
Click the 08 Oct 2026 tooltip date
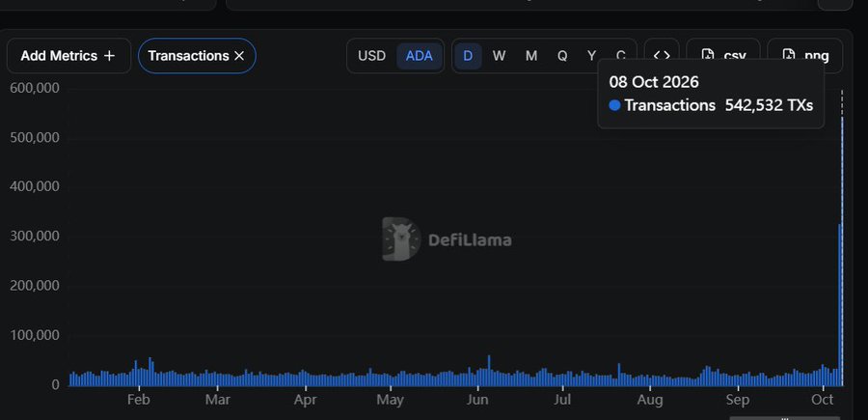654,82
